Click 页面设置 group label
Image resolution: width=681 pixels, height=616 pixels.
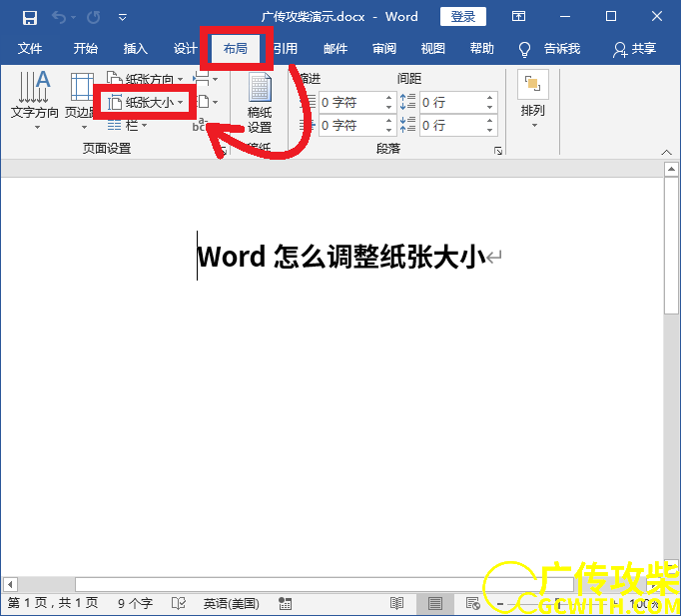(x=107, y=149)
